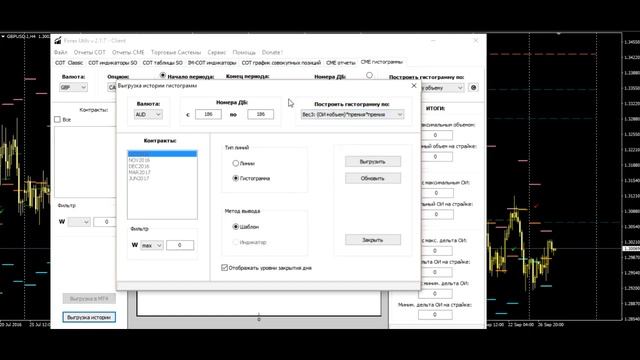Switch to COT график совокупных позиций tab
The width and height of the screenshot is (640, 360).
coord(281,63)
